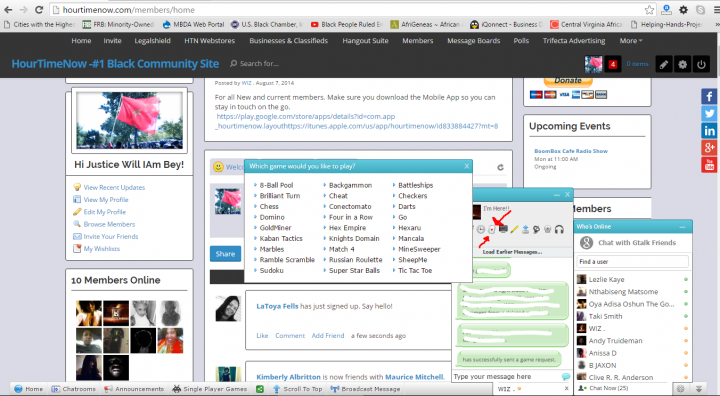This screenshot has width=720, height=396.
Task: Click the send message bubble icon
Action: tap(566, 376)
